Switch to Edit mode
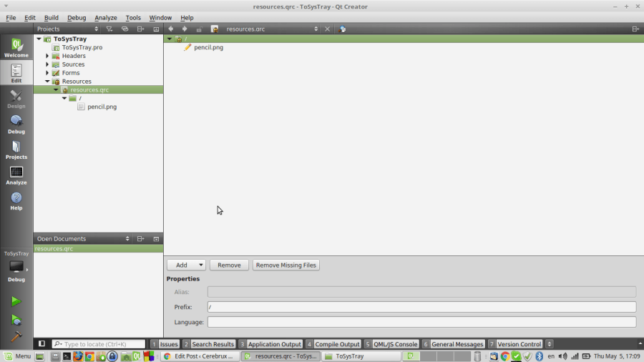644x362 pixels. click(16, 73)
